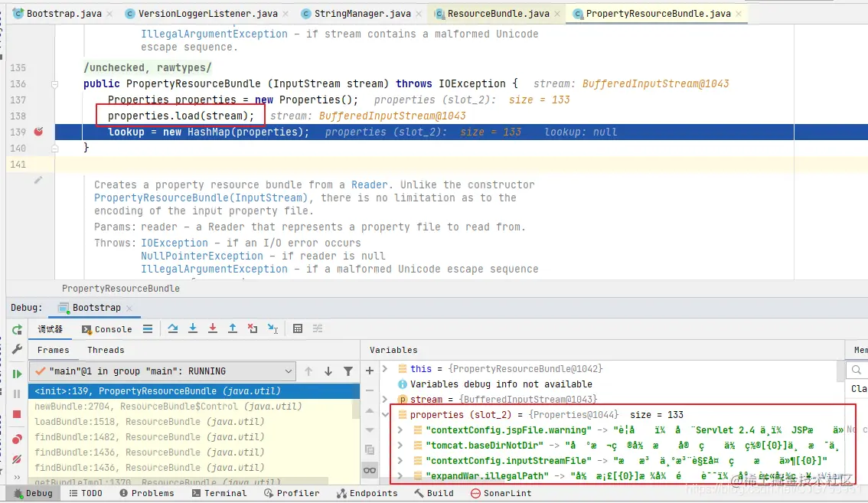Expand contextConfig.inputStreamFile entry
Viewport: 868px width, 503px height.
pyautogui.click(x=400, y=460)
